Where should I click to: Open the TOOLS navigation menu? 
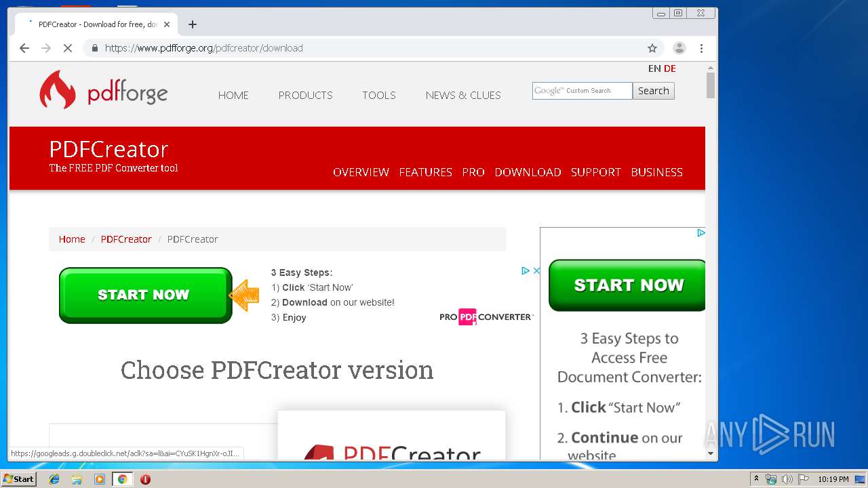point(378,96)
